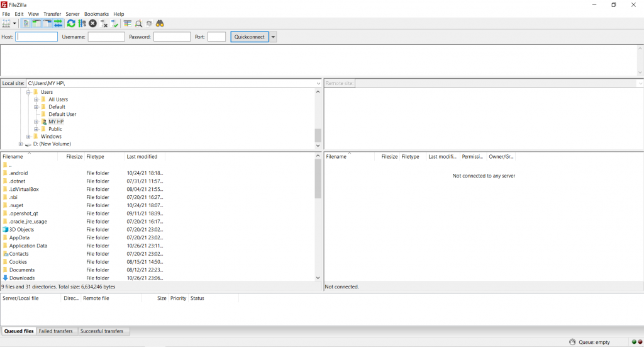The height and width of the screenshot is (347, 644).
Task: Click the Quickconnect button
Action: pos(249,37)
